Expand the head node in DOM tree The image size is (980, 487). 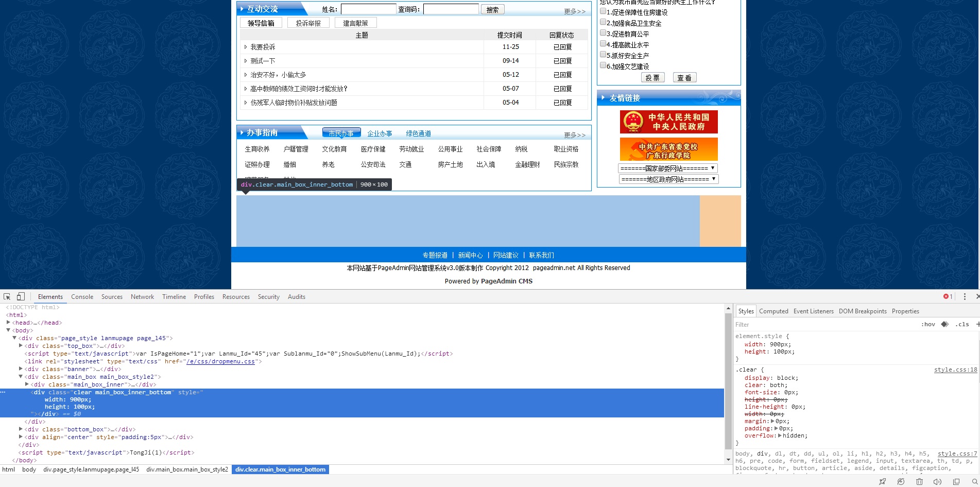pyautogui.click(x=8, y=323)
